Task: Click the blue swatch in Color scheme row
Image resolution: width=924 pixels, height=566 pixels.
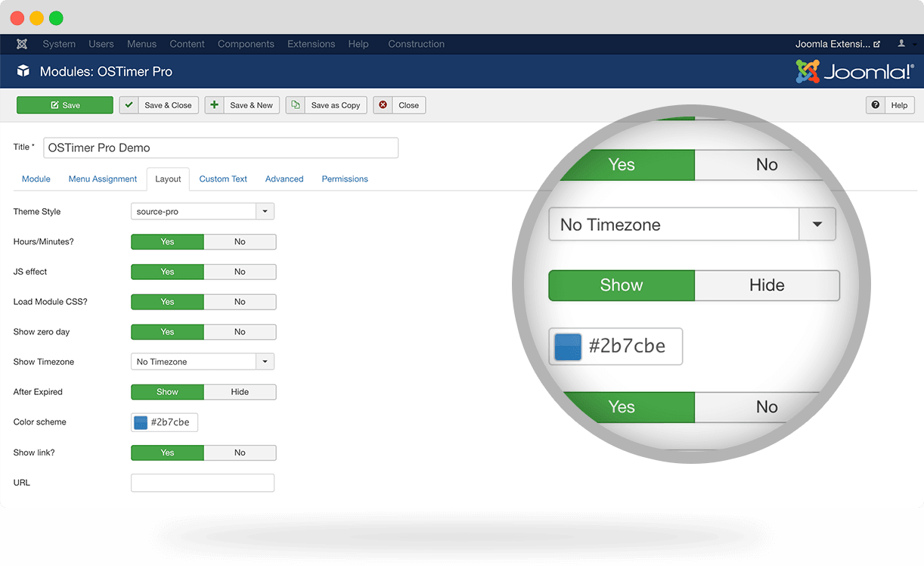Action: (x=141, y=422)
